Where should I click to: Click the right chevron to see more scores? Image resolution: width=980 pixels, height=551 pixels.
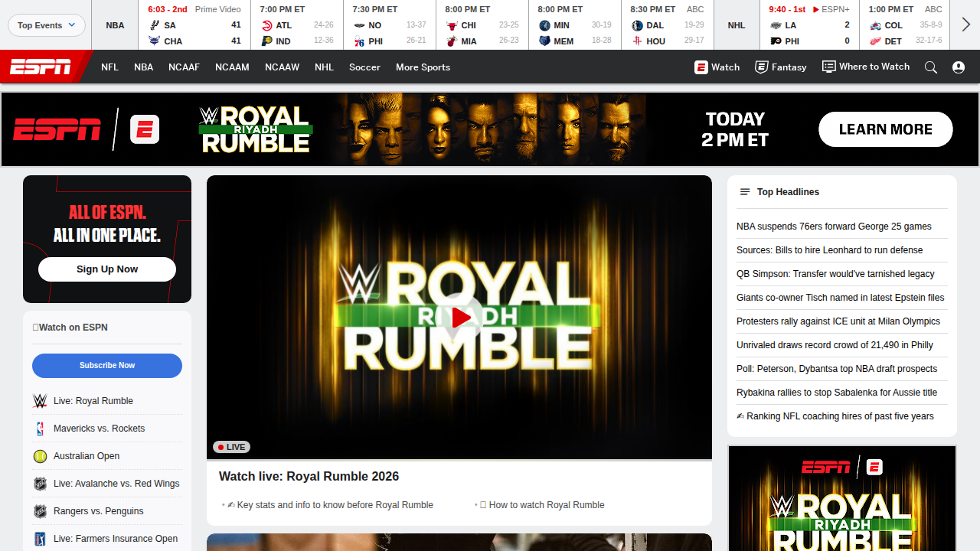[966, 24]
